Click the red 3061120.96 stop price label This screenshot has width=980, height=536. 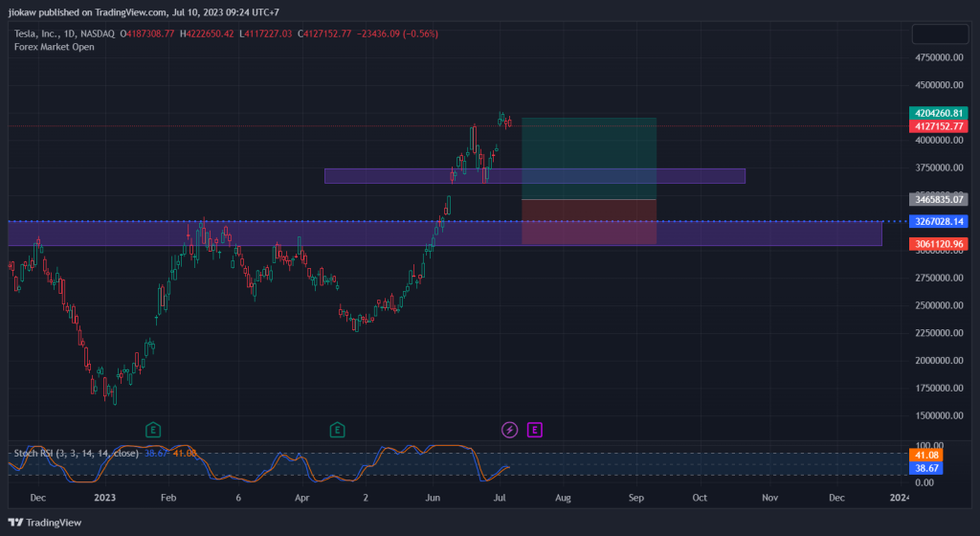pos(938,244)
